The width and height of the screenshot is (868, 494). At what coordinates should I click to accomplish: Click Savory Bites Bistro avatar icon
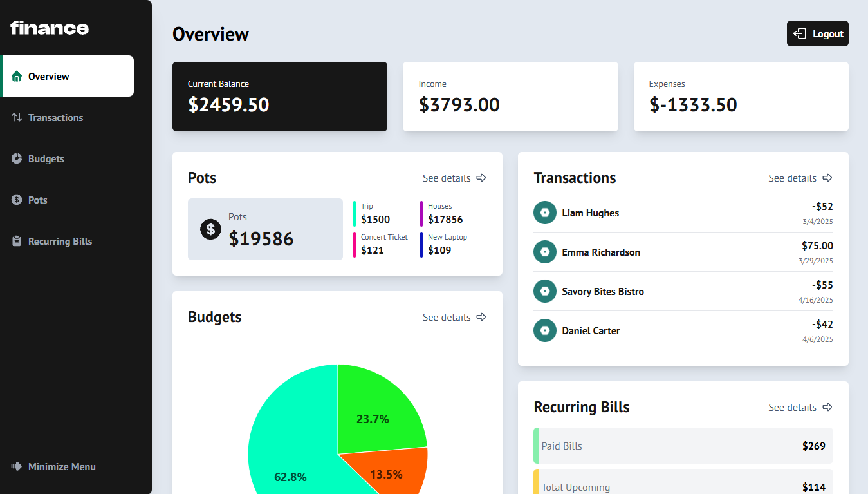click(545, 291)
